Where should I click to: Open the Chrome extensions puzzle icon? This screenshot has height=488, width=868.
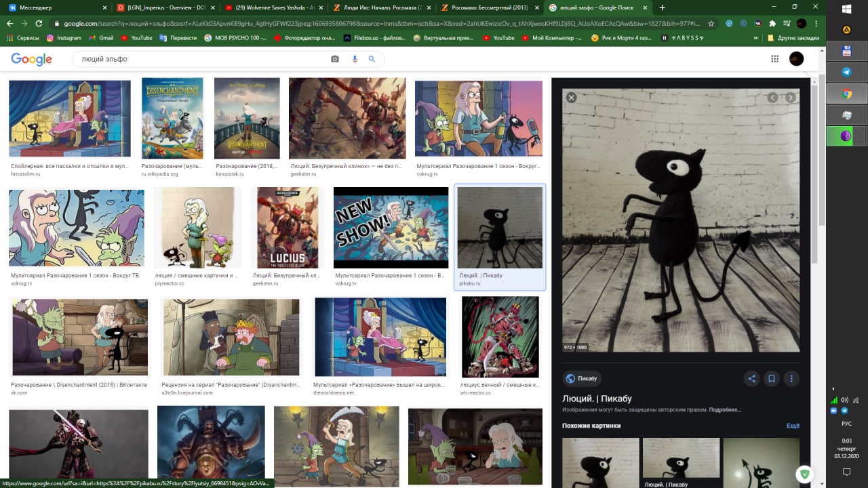(772, 23)
